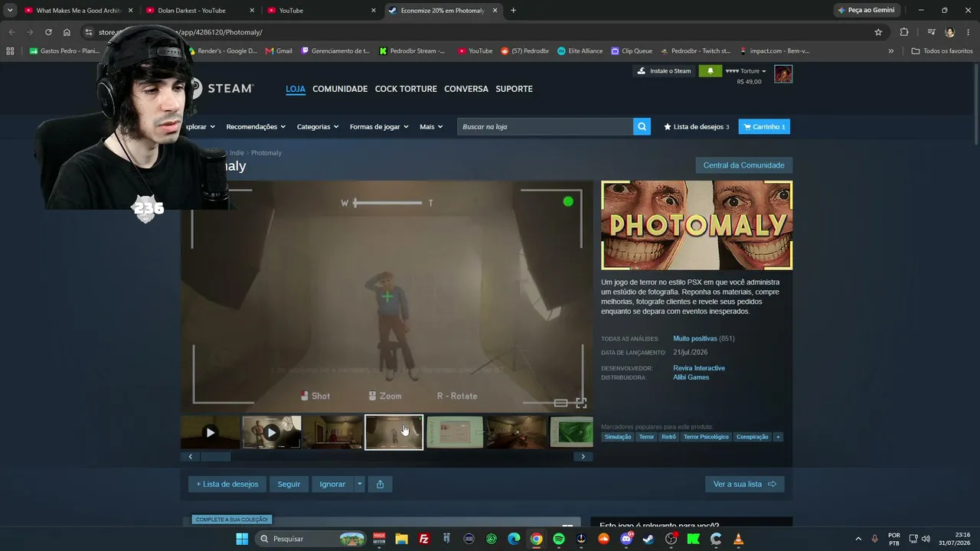
Task: Reload the page in Chrome
Action: [x=48, y=32]
